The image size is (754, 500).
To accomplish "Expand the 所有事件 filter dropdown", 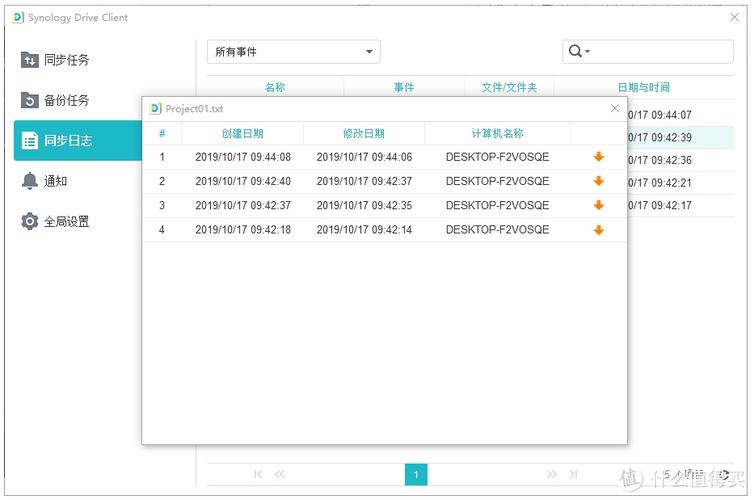I will coord(293,52).
